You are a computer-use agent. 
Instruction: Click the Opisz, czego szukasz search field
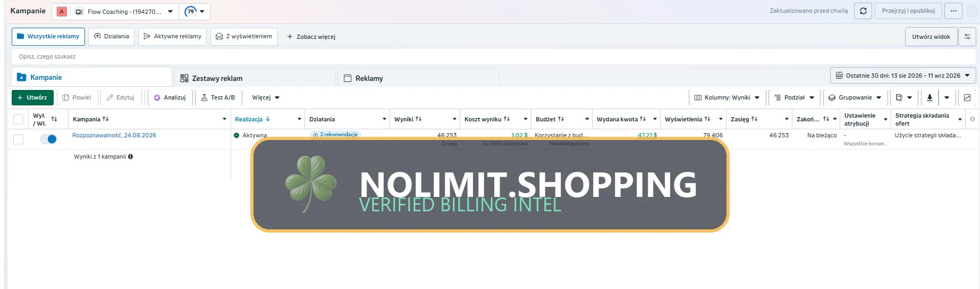tap(494, 56)
